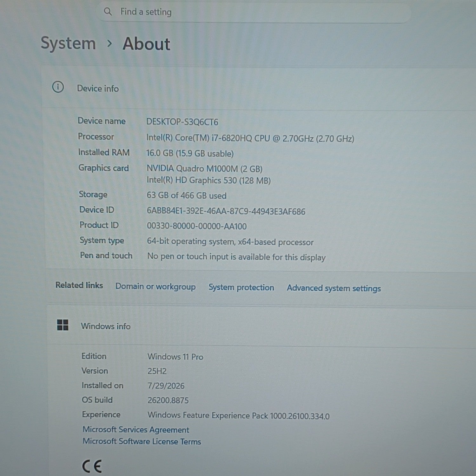476x476 pixels.
Task: Click the Device ID label
Action: [x=97, y=210]
